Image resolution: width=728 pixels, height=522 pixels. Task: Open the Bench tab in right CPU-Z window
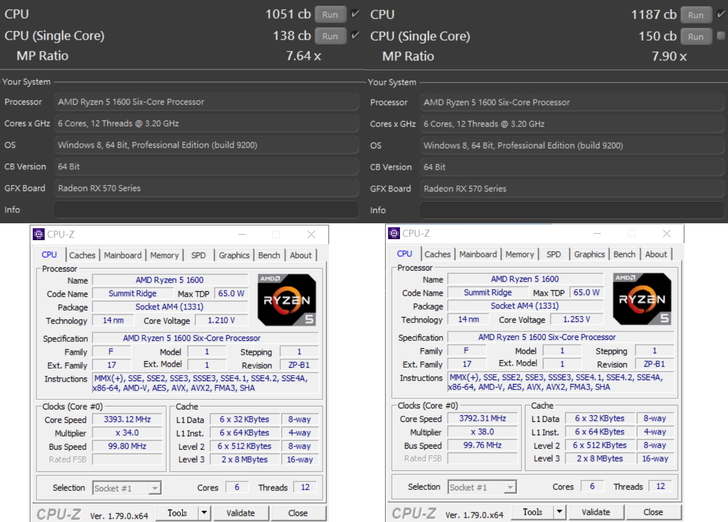coord(624,254)
